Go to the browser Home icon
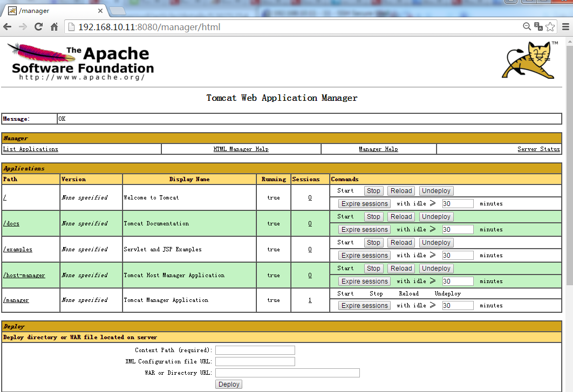The image size is (573, 392). (x=54, y=26)
